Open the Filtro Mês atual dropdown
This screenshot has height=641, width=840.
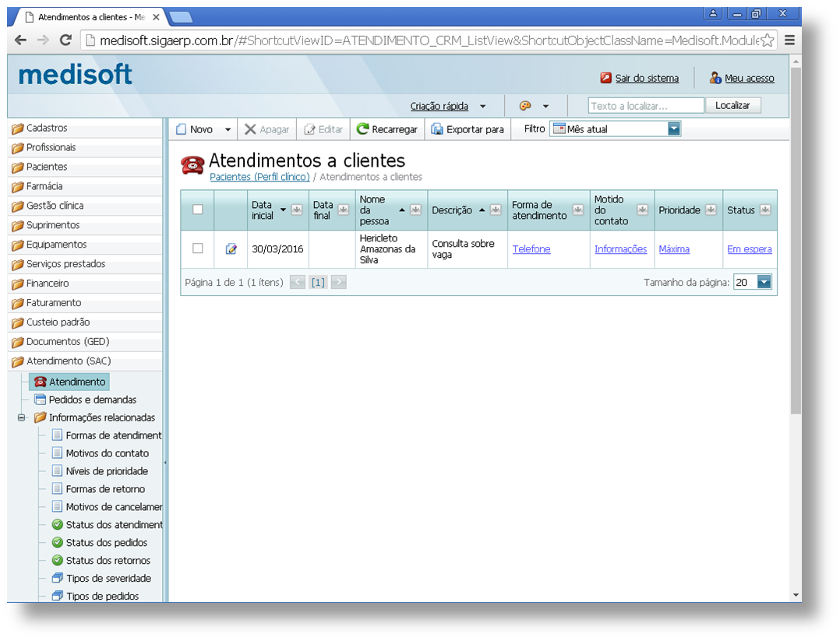tap(673, 129)
